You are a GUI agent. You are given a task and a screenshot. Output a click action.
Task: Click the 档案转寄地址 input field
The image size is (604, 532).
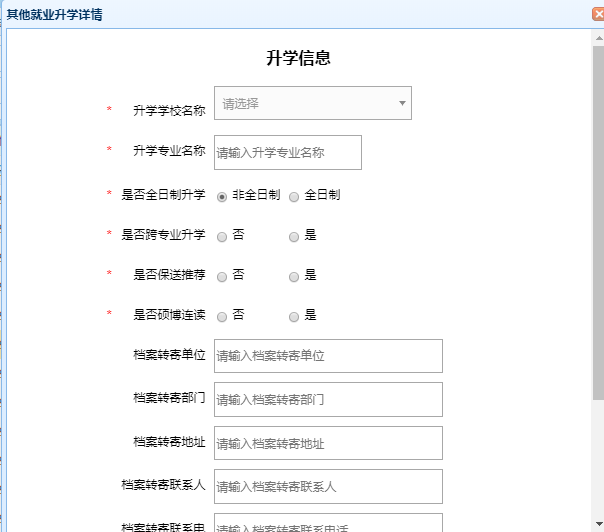[x=327, y=443]
